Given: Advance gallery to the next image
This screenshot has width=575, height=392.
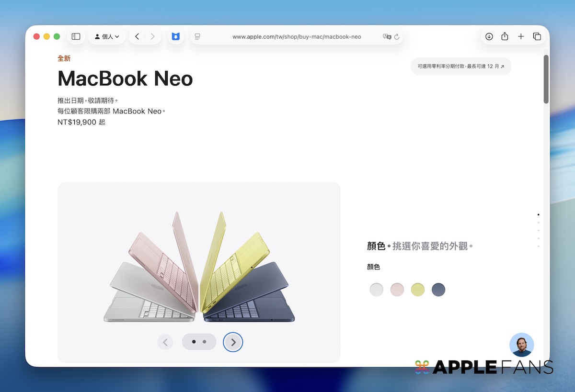Looking at the screenshot, I should (x=233, y=342).
